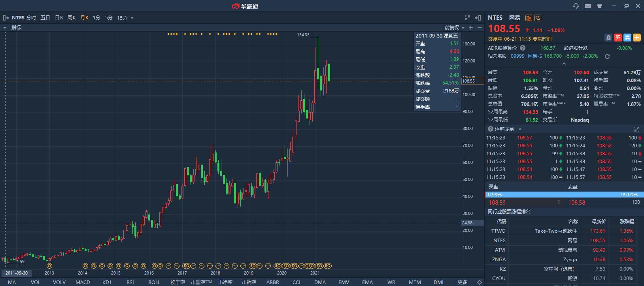The image size is (644, 286).
Task: Open the 逐笔交易 panel dropdown
Action: pyautogui.click(x=520, y=129)
